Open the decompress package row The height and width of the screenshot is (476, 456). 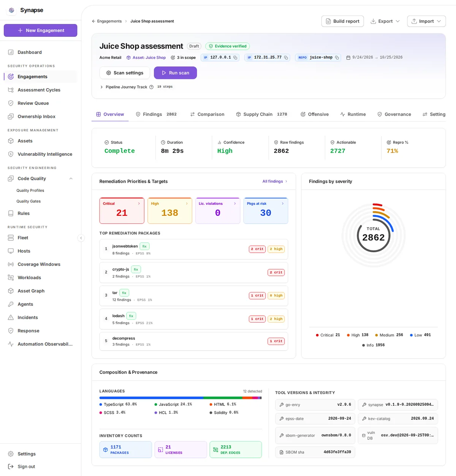click(194, 342)
